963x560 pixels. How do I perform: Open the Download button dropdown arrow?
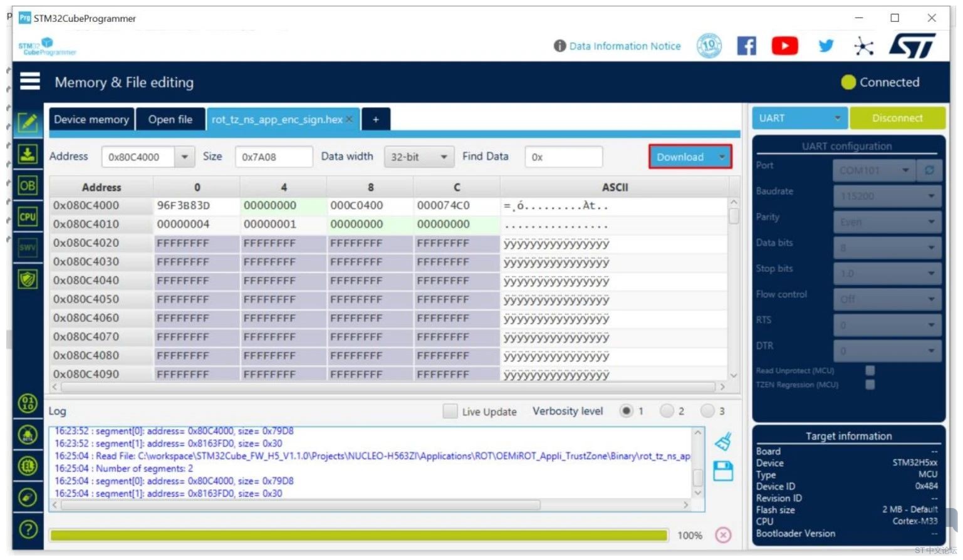point(722,157)
